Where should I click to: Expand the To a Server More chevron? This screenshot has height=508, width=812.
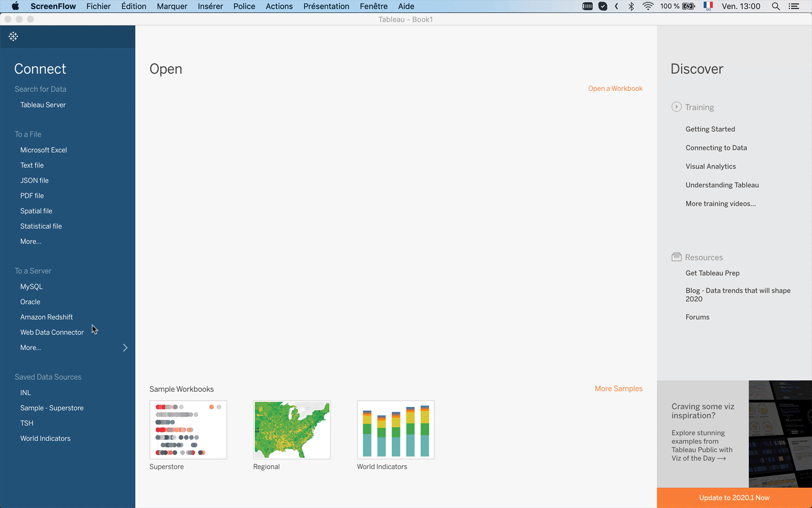pos(125,348)
